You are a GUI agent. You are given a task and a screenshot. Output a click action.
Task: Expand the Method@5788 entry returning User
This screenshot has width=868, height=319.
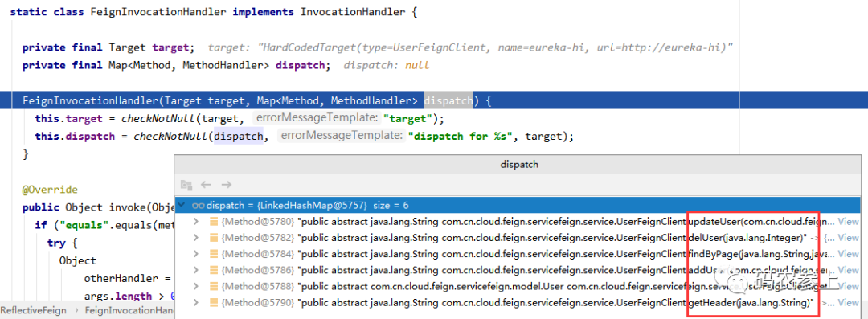click(x=195, y=286)
